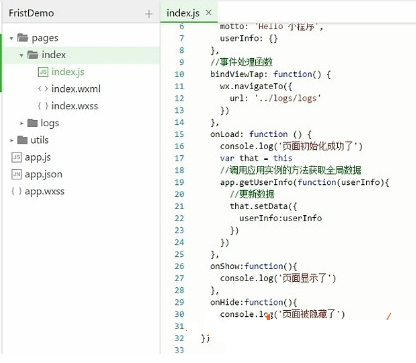This screenshot has height=363, width=416.
Task: Click line number 15 in gutter
Action: pos(179,134)
